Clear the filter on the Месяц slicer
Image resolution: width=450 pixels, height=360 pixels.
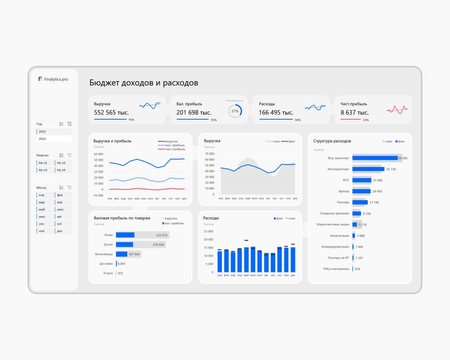(x=69, y=188)
